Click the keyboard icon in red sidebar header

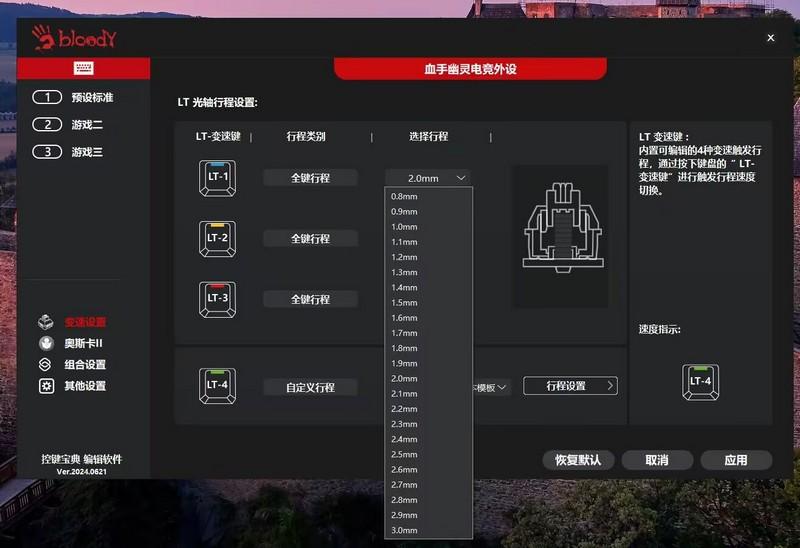coord(83,68)
